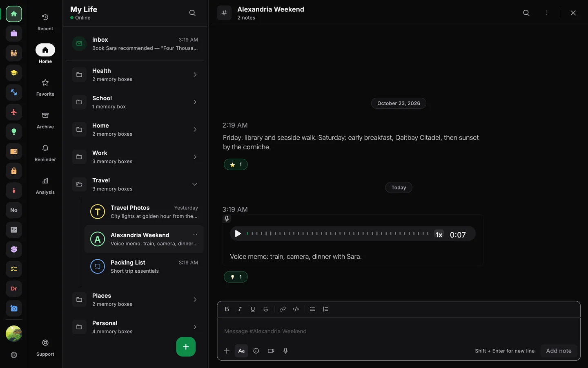The width and height of the screenshot is (588, 368).
Task: Toggle the star reaction on first note
Action: click(x=236, y=164)
